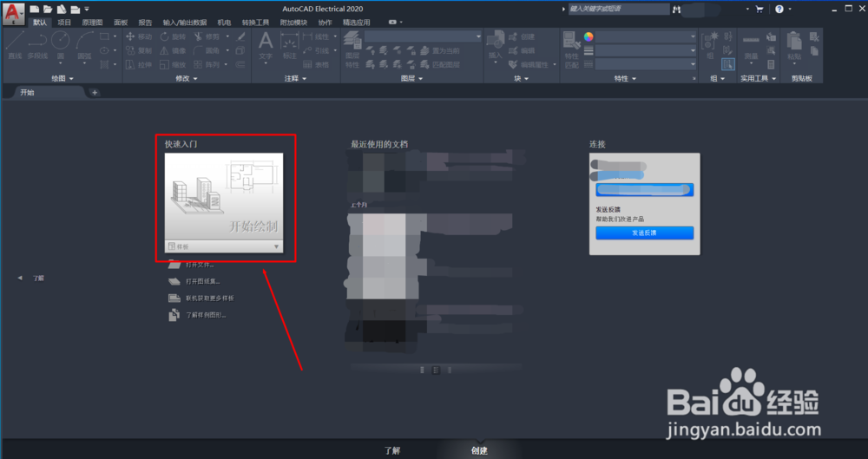Expand the 绘图 panel dropdown
This screenshot has height=459, width=868.
coord(62,79)
